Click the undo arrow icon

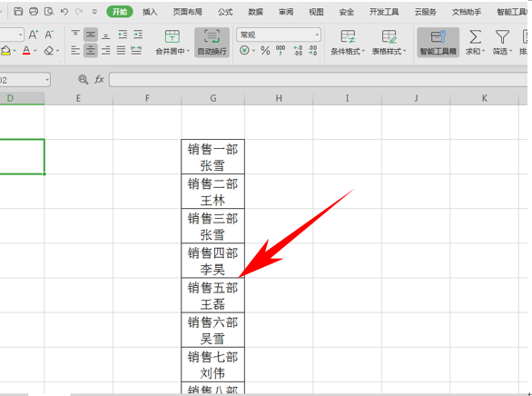click(x=64, y=12)
